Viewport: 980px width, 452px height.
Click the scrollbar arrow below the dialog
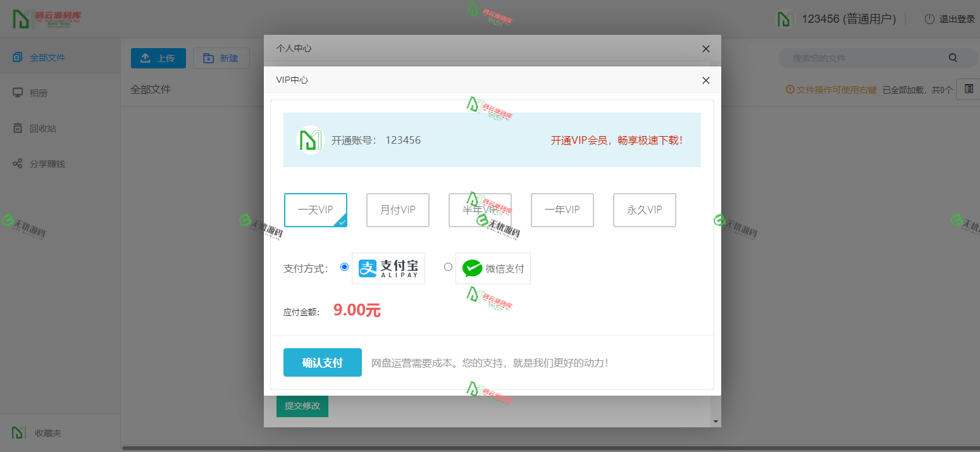click(716, 421)
